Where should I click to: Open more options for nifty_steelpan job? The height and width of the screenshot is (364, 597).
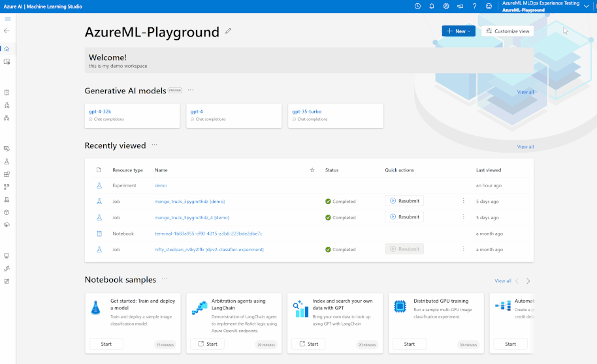463,249
